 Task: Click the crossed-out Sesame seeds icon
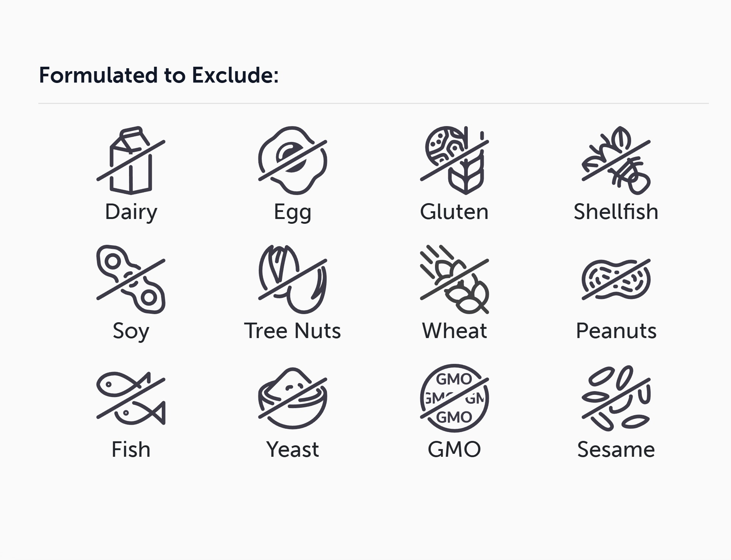[616, 398]
